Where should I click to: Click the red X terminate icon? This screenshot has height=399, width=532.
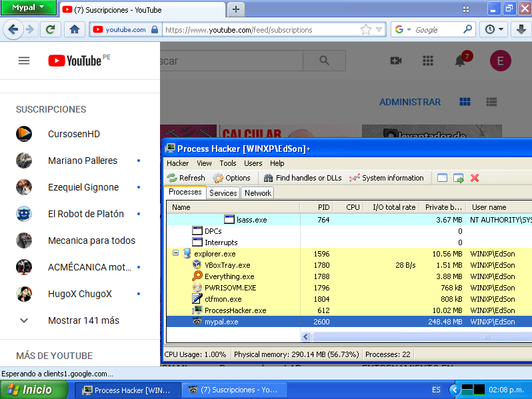tap(475, 178)
